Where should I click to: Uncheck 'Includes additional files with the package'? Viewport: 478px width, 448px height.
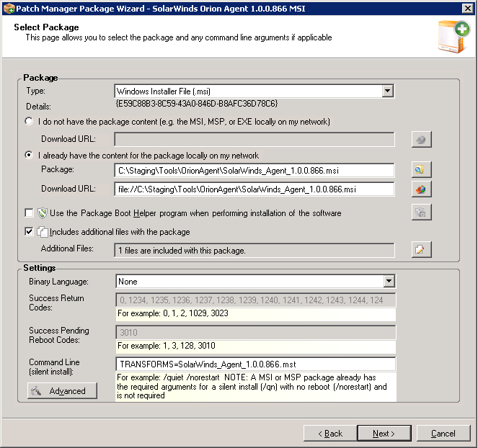pyautogui.click(x=29, y=232)
